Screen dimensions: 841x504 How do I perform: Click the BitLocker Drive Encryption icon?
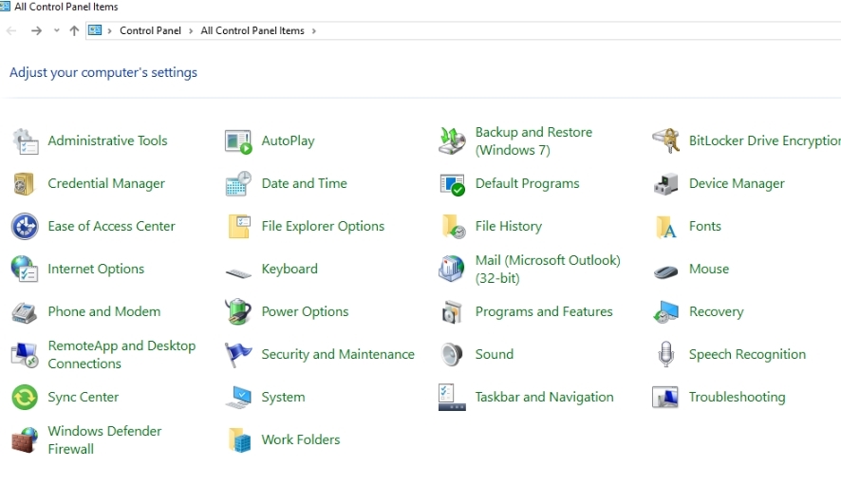pyautogui.click(x=665, y=140)
